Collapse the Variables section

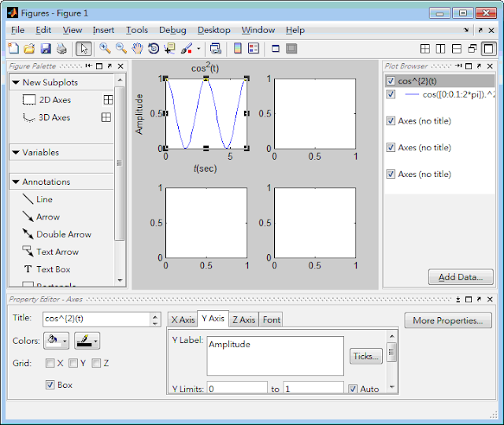[16, 153]
